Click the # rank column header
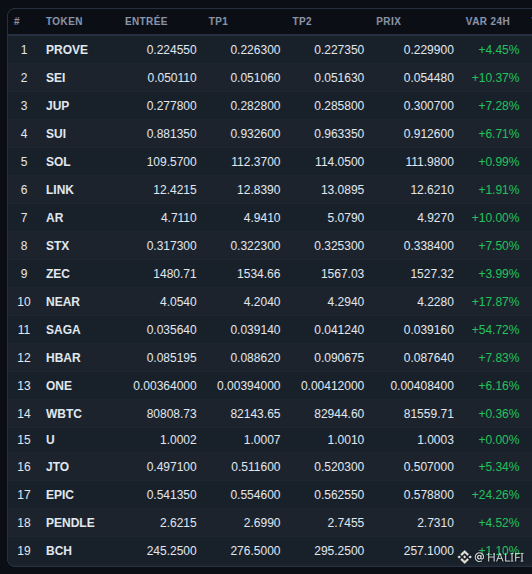This screenshot has height=574, width=532. [17, 21]
